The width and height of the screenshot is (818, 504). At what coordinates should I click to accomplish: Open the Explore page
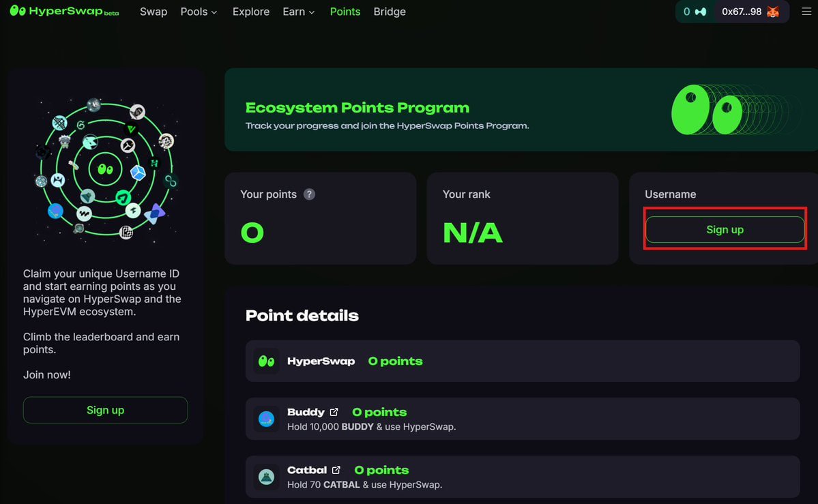click(251, 12)
